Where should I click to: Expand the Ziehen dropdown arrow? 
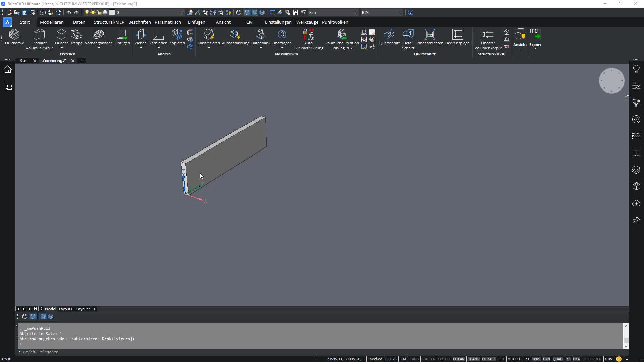coord(141,48)
